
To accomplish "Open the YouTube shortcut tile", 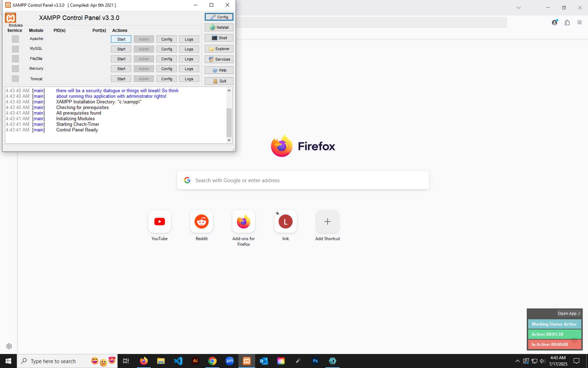I will (x=160, y=222).
